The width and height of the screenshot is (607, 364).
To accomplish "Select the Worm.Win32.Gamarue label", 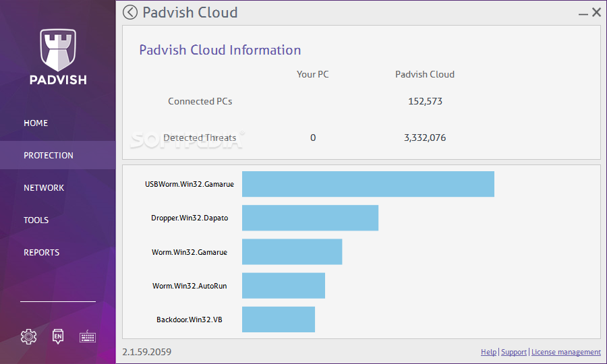I will pos(190,252).
